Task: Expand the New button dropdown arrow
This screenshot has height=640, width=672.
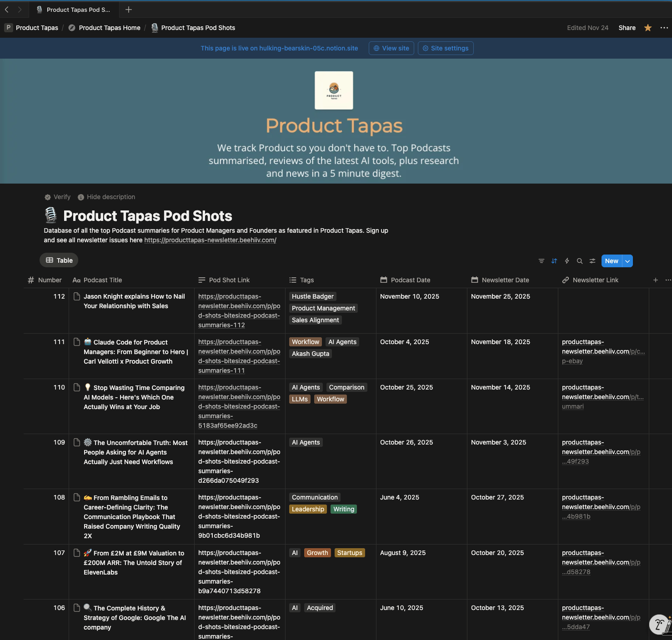Action: click(x=627, y=261)
